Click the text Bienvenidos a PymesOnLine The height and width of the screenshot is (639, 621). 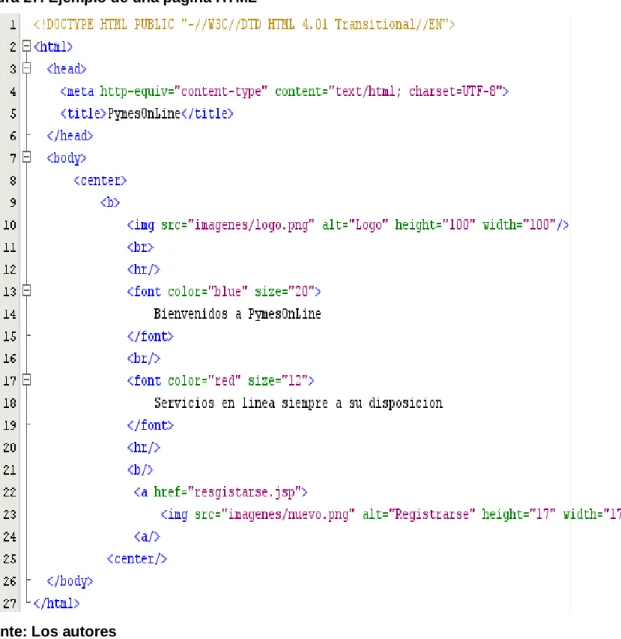pyautogui.click(x=237, y=314)
